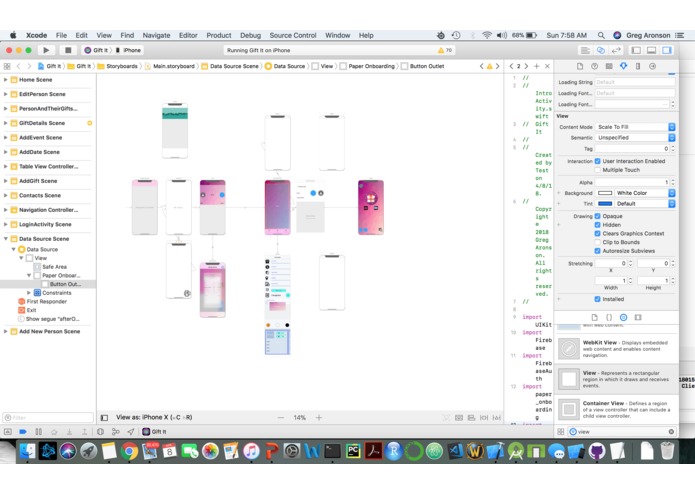
Task: Toggle breakpoints activation in debug bar
Action: [x=23, y=432]
